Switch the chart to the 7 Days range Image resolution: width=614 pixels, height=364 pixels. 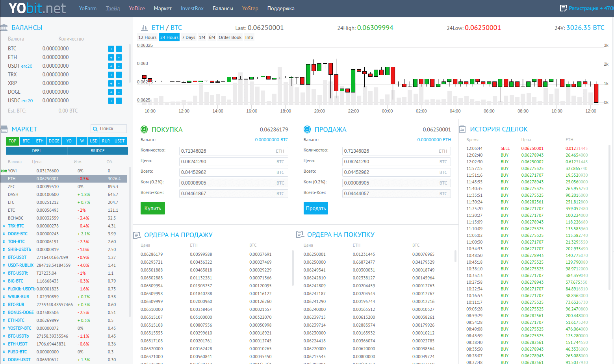point(188,37)
